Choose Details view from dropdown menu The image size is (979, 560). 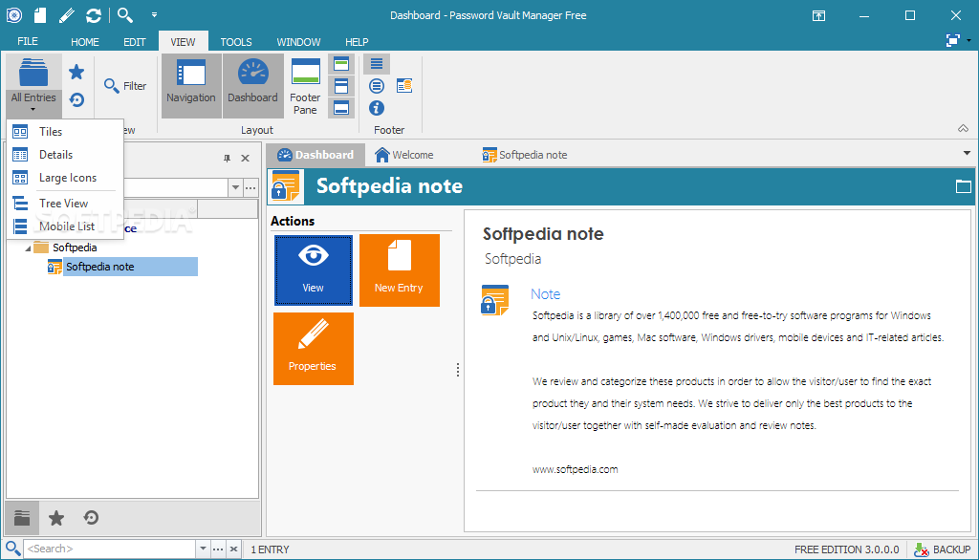tap(64, 155)
